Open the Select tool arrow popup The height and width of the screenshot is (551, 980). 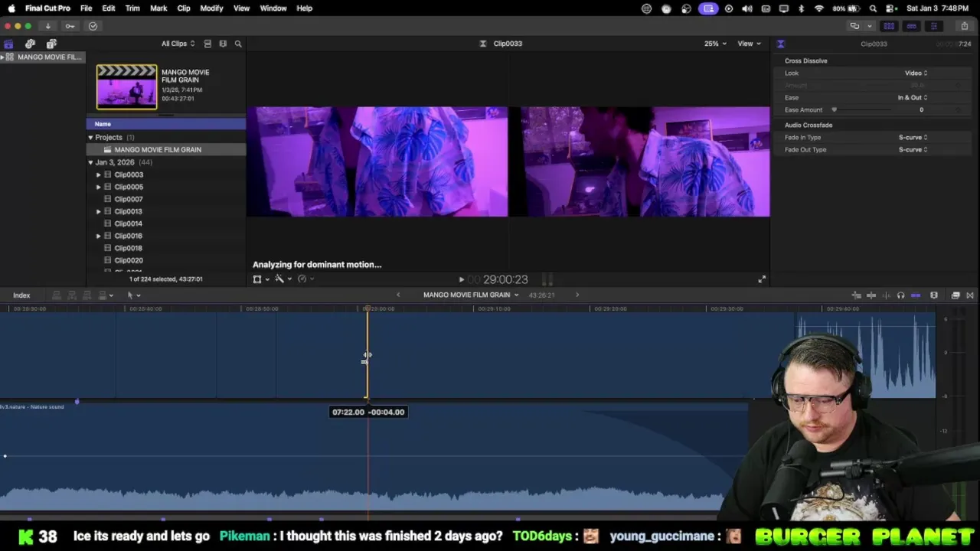133,295
